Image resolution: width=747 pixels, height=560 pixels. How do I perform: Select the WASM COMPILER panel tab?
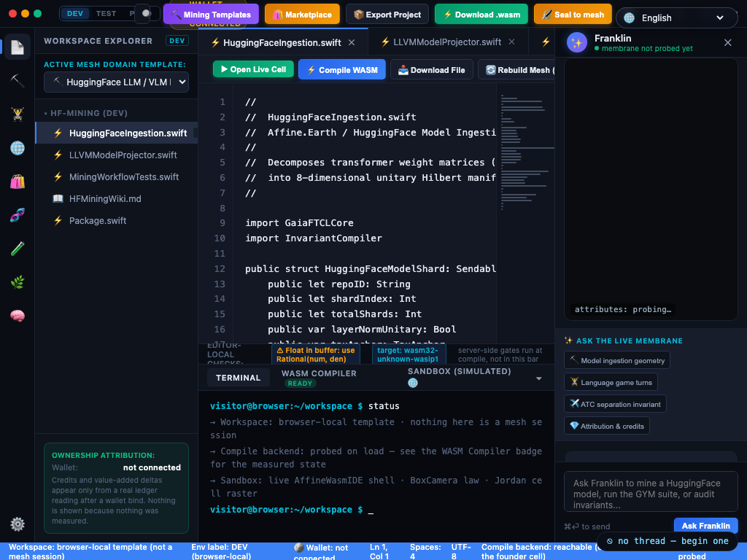(319, 378)
